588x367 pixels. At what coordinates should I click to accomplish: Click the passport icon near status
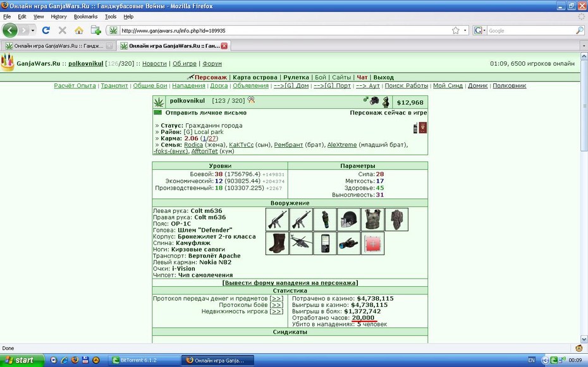click(x=422, y=128)
